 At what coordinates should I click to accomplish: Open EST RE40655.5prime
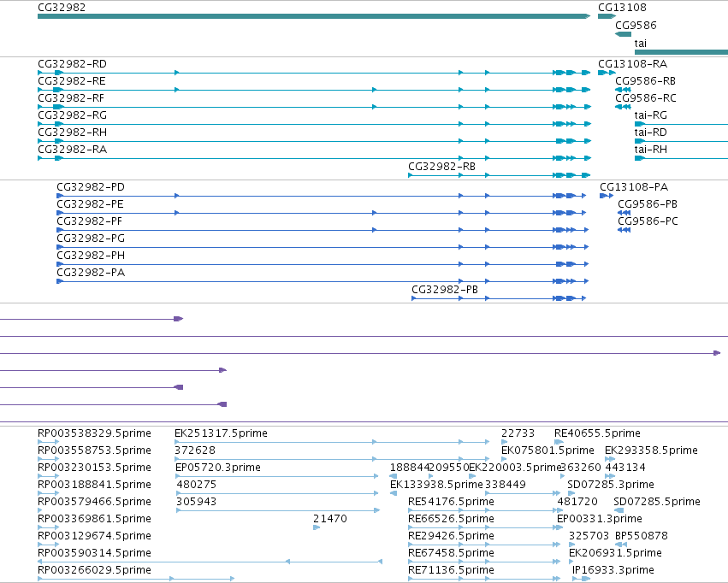(597, 433)
